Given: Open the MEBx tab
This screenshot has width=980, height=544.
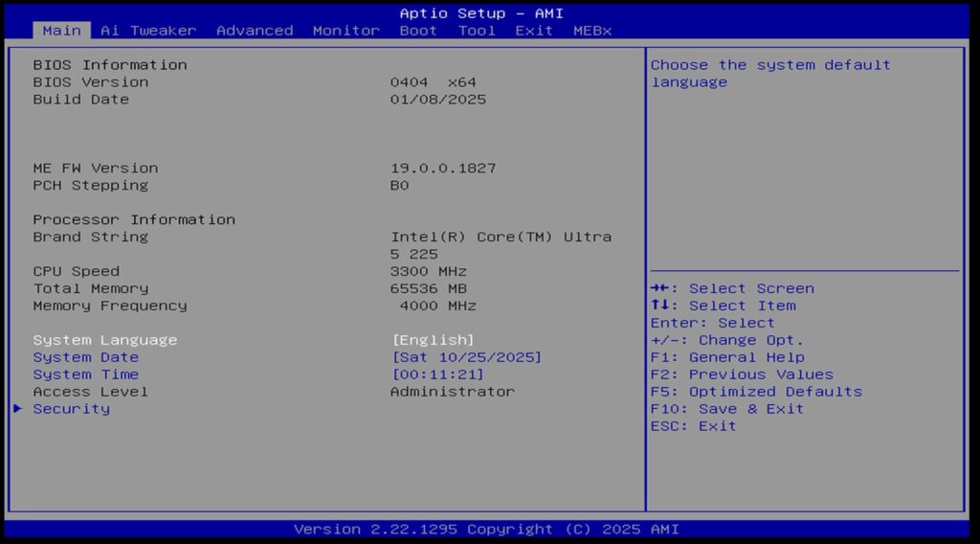Looking at the screenshot, I should point(592,31).
